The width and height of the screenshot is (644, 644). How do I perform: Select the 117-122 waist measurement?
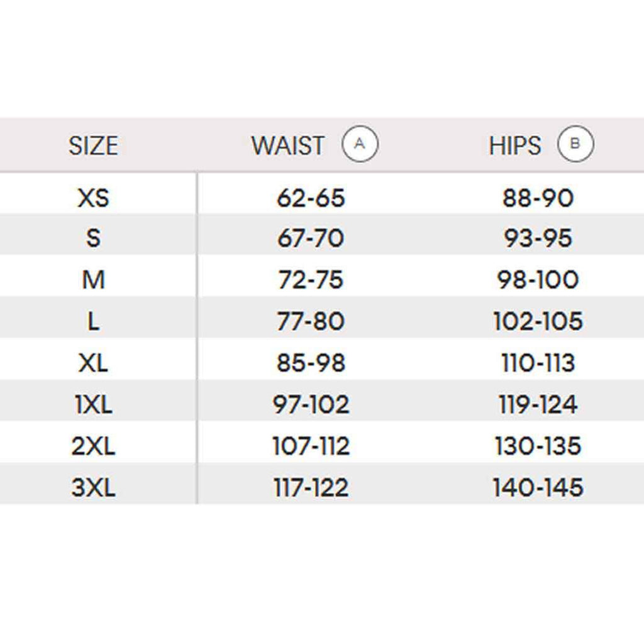[x=311, y=488]
